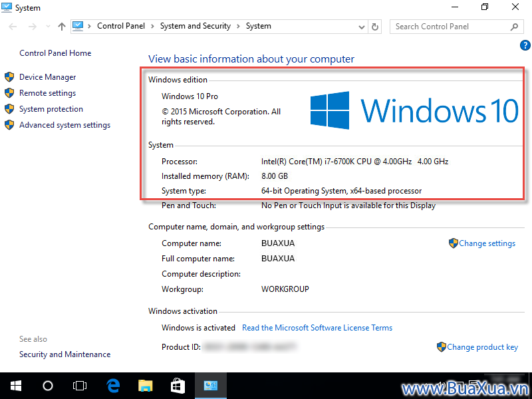
Task: Close the System window
Action: [x=515, y=7]
